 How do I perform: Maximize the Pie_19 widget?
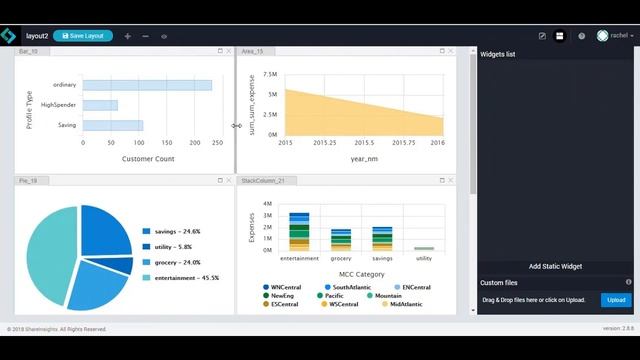pyautogui.click(x=220, y=180)
